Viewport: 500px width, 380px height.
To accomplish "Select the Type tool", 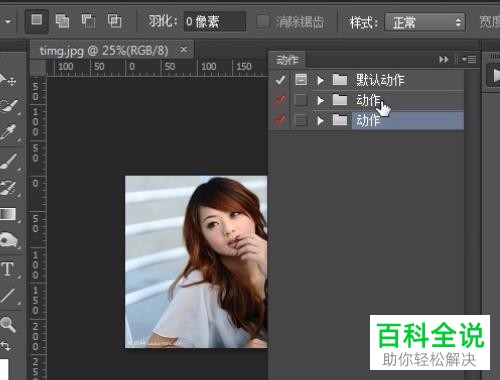I will pos(8,269).
